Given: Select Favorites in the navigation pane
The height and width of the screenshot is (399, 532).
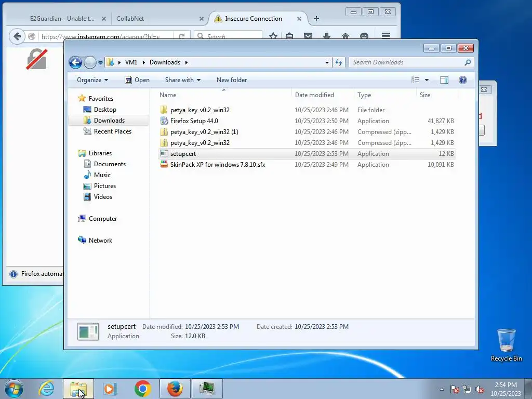Looking at the screenshot, I should (x=101, y=98).
